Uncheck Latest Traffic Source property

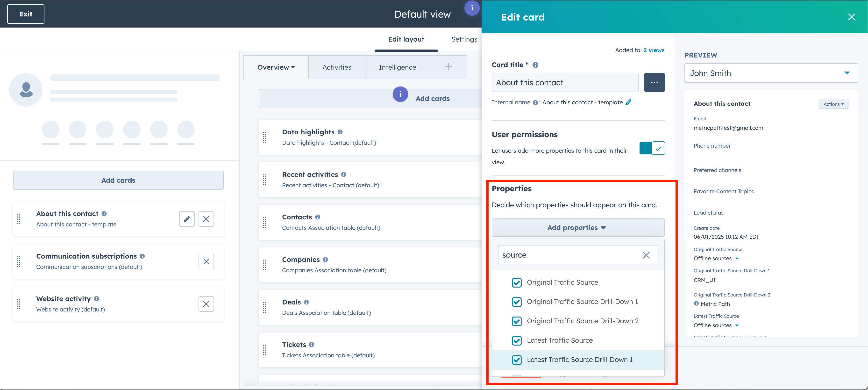(x=517, y=340)
